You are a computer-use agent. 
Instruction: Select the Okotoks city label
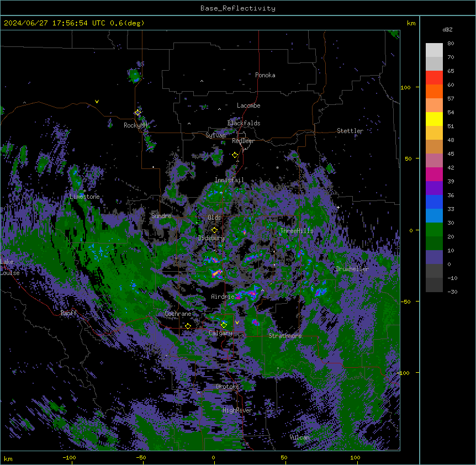[x=228, y=387]
